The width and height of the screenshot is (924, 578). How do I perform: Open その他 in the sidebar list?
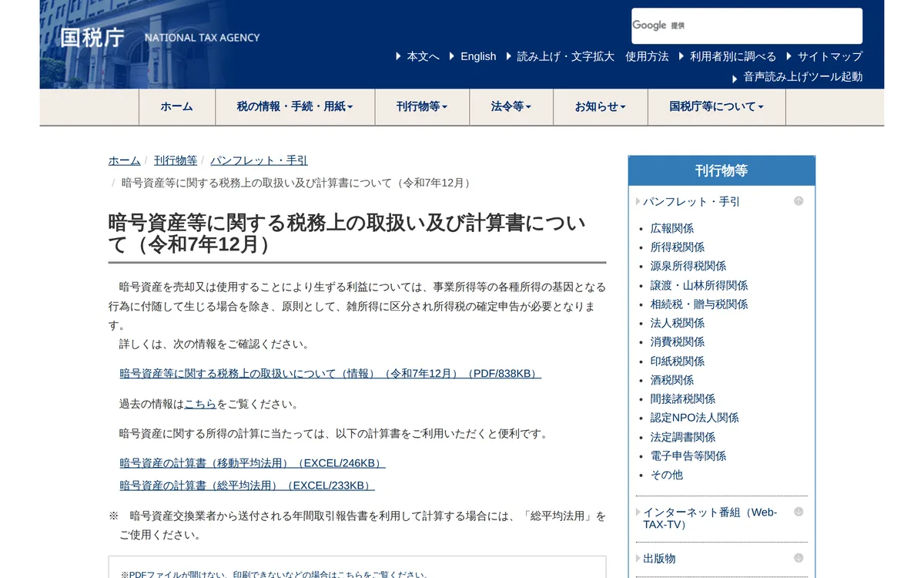click(x=667, y=475)
